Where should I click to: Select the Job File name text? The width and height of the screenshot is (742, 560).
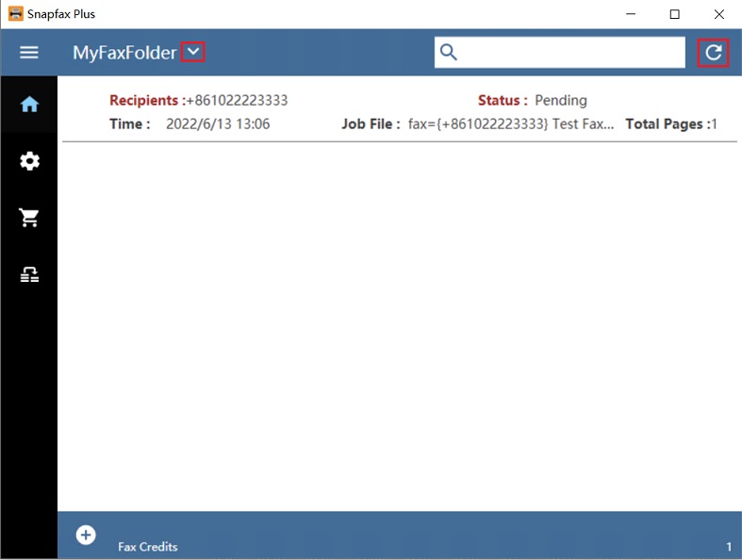(511, 124)
